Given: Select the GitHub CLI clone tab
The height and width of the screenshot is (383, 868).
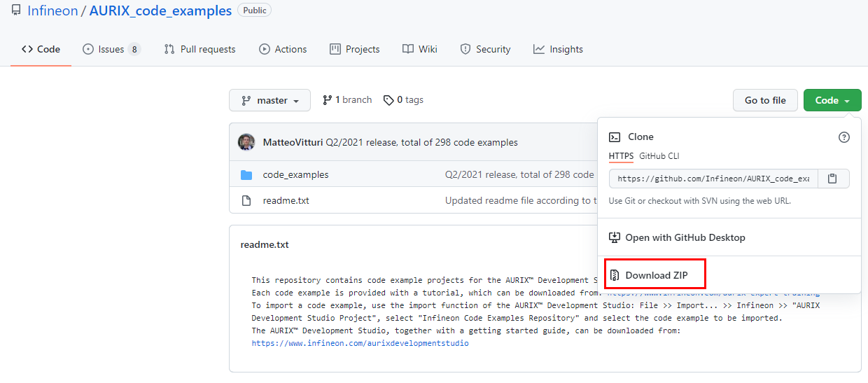Looking at the screenshot, I should click(x=659, y=156).
